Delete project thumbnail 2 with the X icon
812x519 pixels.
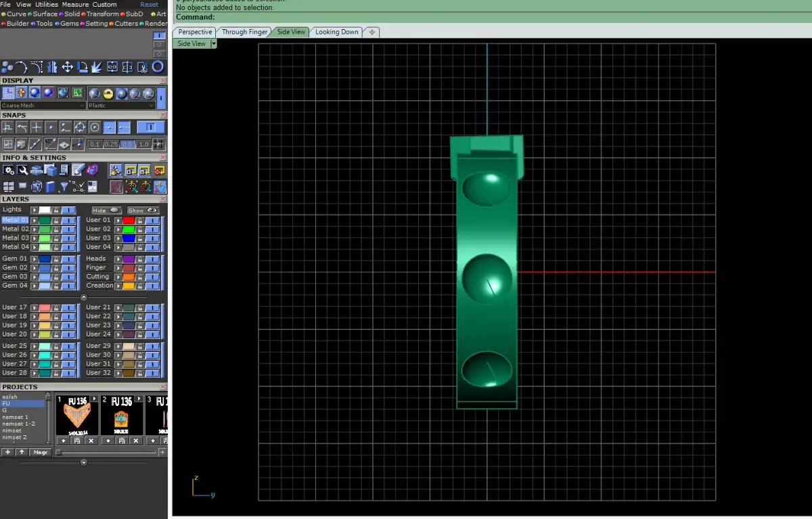(135, 441)
